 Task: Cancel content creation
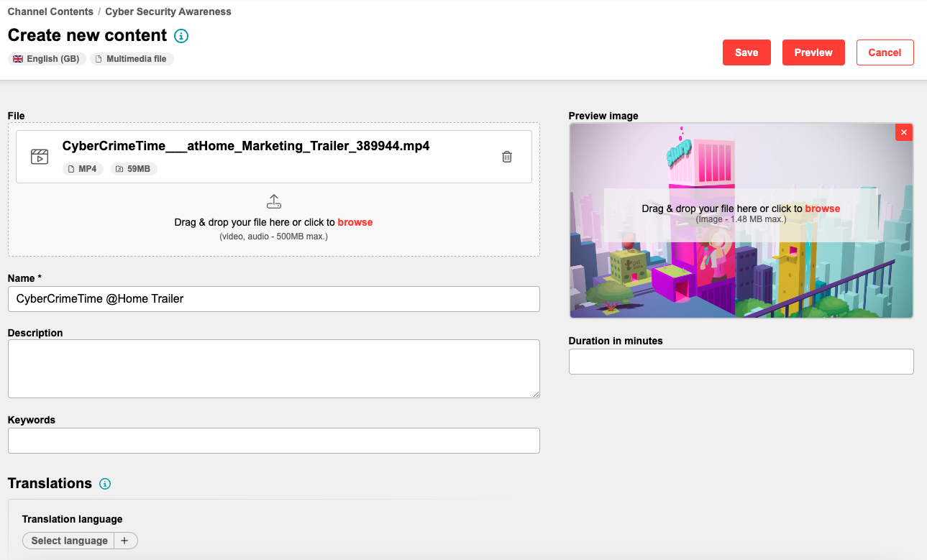(885, 52)
